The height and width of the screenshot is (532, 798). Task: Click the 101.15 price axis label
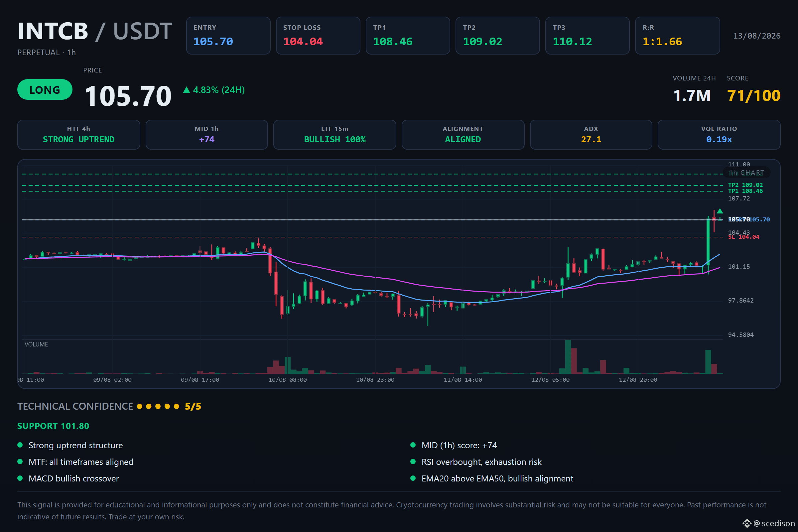739,267
